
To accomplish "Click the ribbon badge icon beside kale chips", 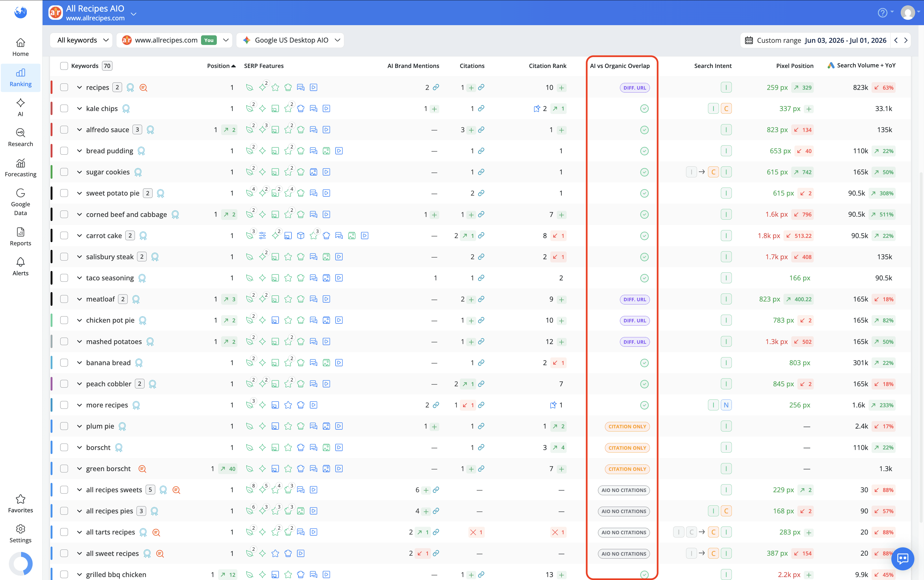I will pos(126,109).
